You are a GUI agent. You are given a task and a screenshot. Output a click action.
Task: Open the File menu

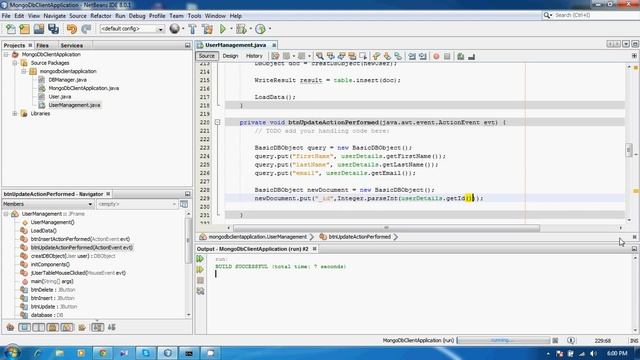(x=6, y=16)
